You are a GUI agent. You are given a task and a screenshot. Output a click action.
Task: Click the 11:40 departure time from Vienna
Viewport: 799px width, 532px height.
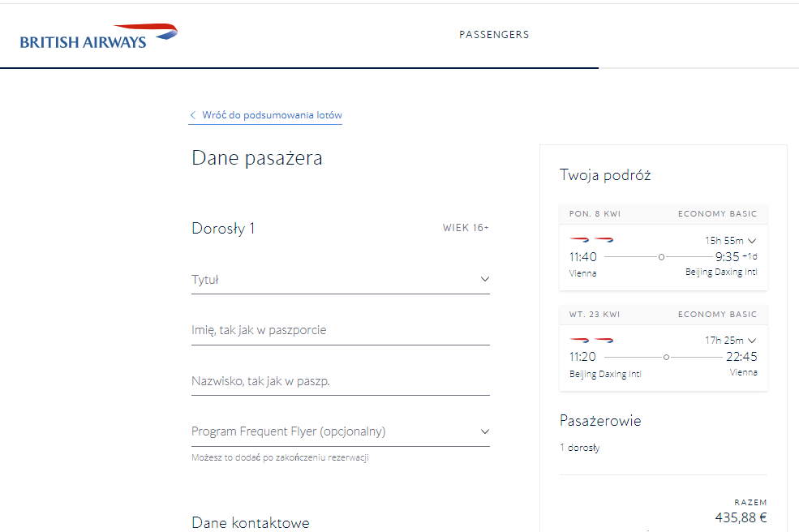(583, 257)
